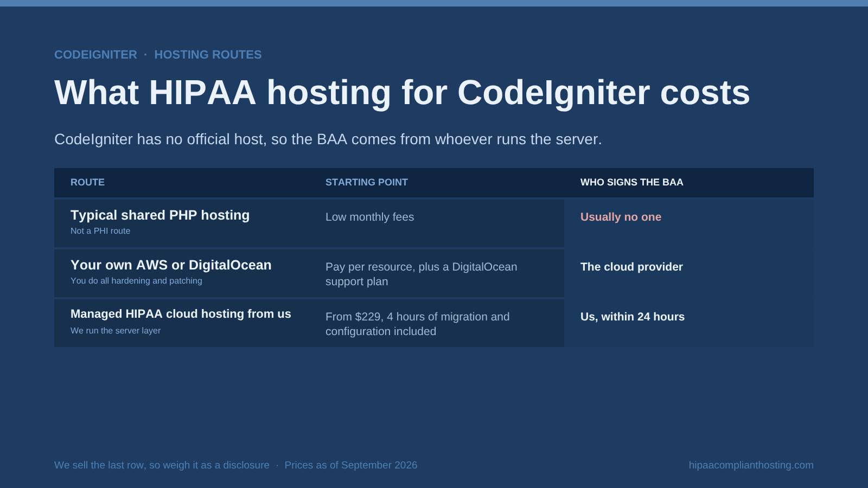Click the 'Usually no one' cell
Image resolution: width=868 pixels, height=488 pixels.
(621, 217)
